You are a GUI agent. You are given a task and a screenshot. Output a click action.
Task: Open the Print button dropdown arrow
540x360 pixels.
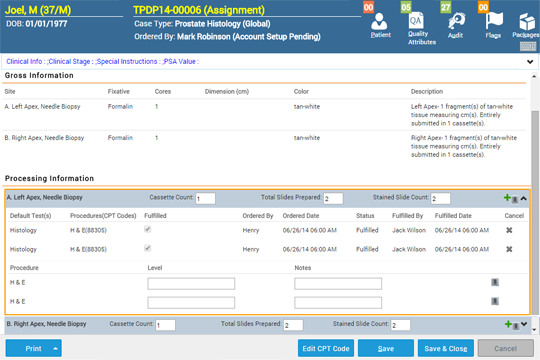tap(55, 349)
